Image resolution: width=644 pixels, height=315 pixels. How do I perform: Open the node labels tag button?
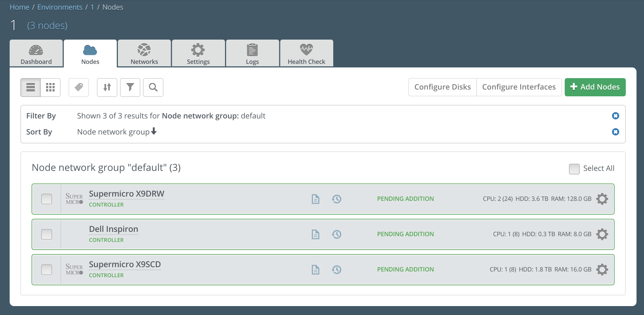click(79, 87)
